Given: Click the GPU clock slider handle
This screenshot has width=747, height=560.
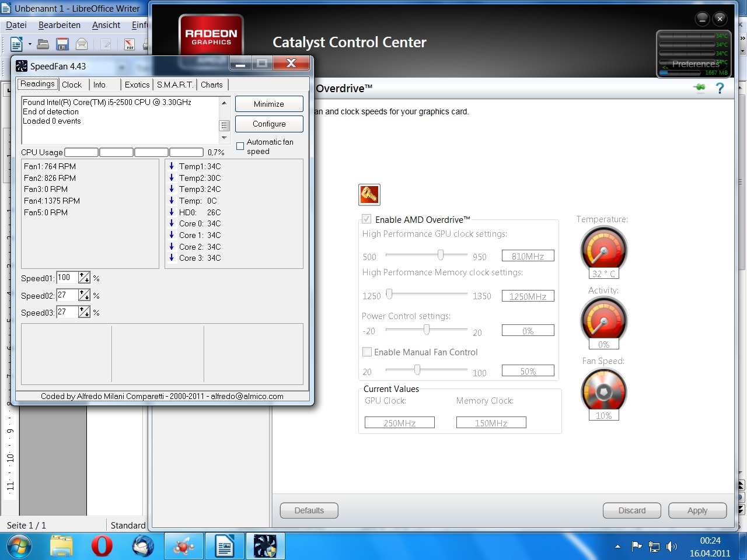Looking at the screenshot, I should [x=441, y=254].
